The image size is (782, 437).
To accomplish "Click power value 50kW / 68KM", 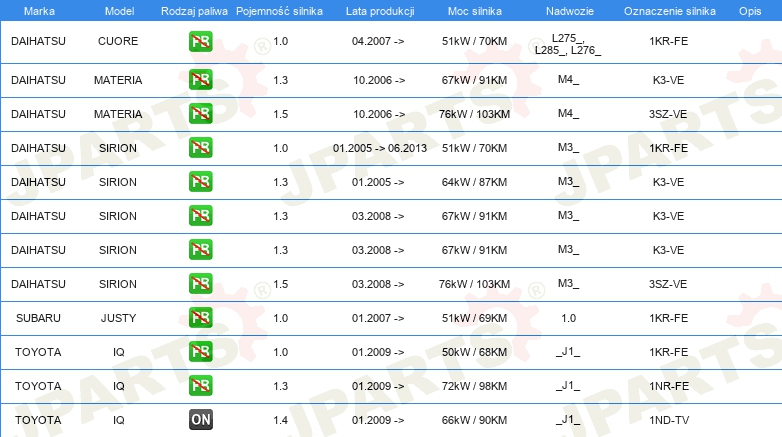I will 474,352.
